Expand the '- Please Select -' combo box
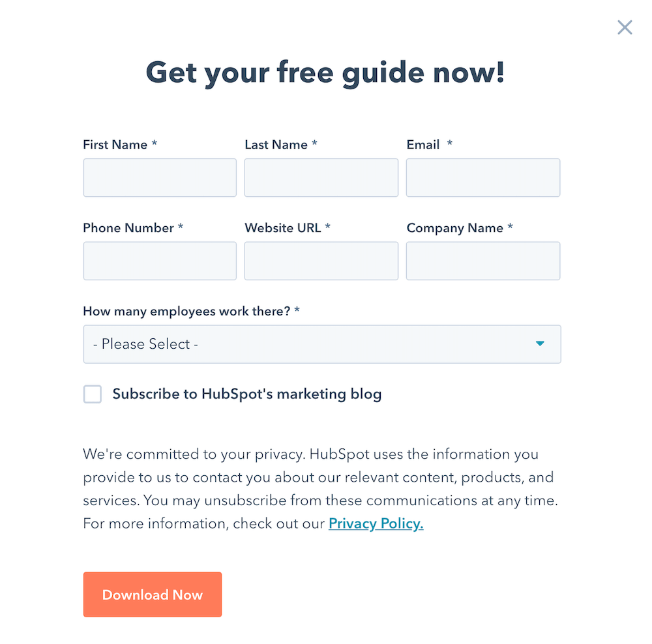 pyautogui.click(x=321, y=344)
